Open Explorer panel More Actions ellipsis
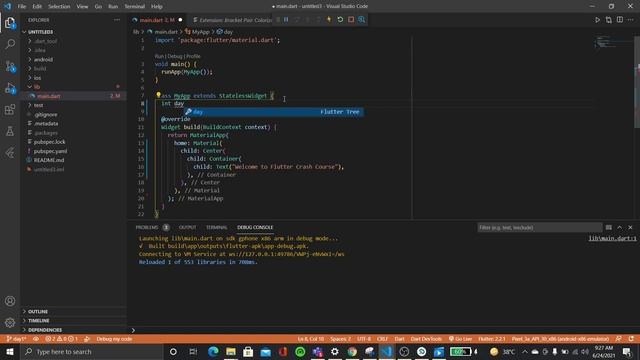 click(x=117, y=20)
